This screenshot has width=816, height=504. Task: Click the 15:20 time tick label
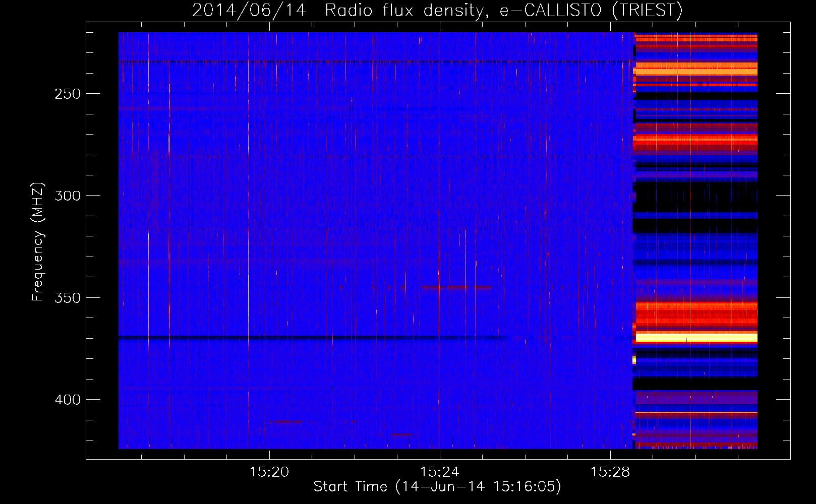click(269, 472)
